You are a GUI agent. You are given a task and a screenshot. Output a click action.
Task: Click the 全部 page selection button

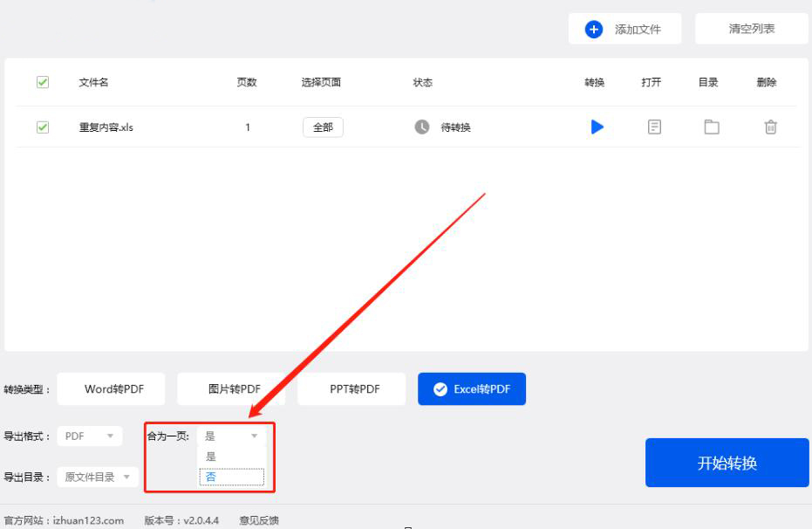(323, 127)
